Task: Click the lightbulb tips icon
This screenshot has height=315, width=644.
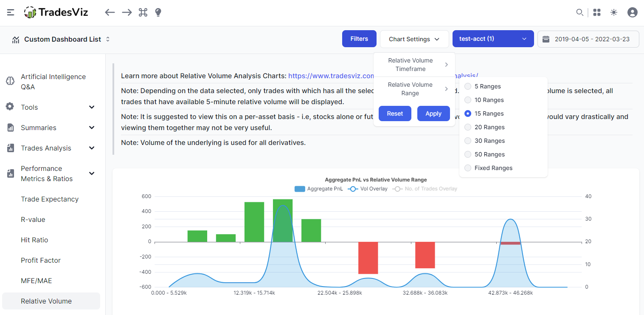Action: pyautogui.click(x=158, y=12)
